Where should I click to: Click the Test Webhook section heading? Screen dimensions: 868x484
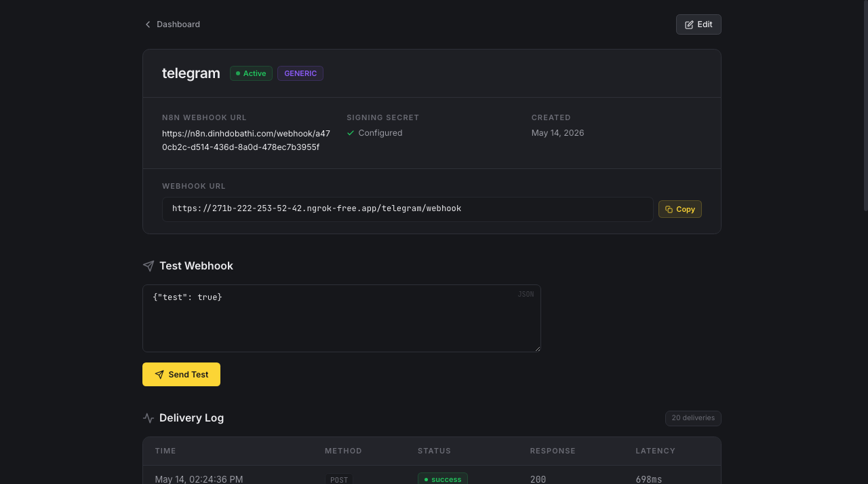(x=196, y=266)
